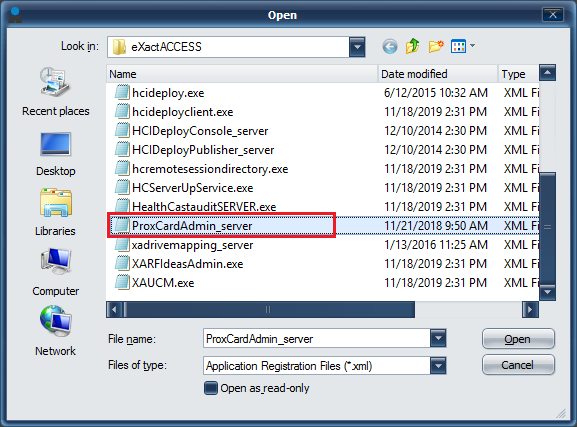Click the HCIDeployConsole_server file icon

(122, 130)
